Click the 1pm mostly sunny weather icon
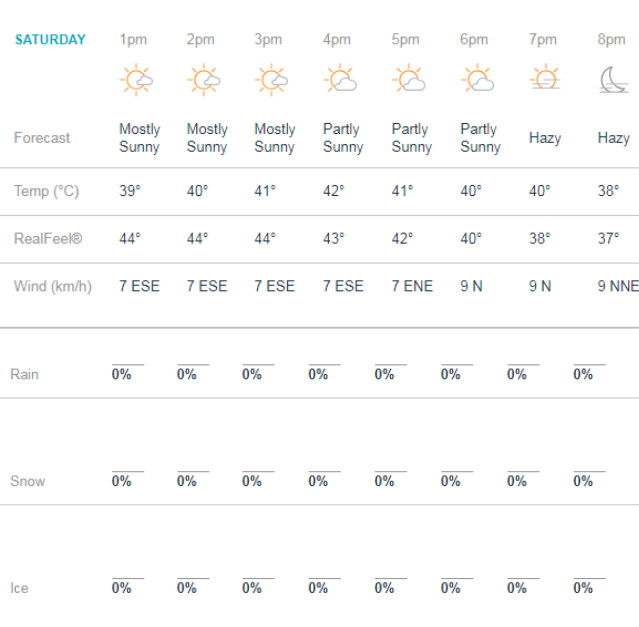 click(x=137, y=80)
